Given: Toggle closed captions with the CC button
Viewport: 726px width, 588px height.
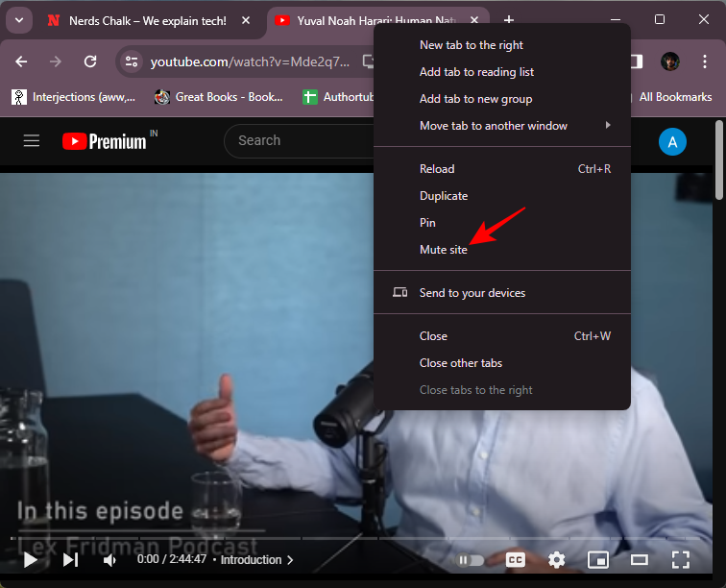Looking at the screenshot, I should click(516, 559).
